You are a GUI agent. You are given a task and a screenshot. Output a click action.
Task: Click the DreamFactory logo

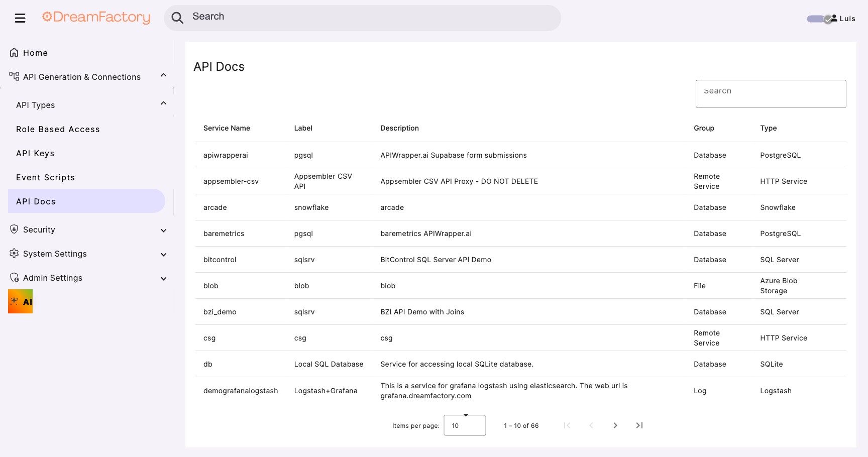pyautogui.click(x=96, y=17)
